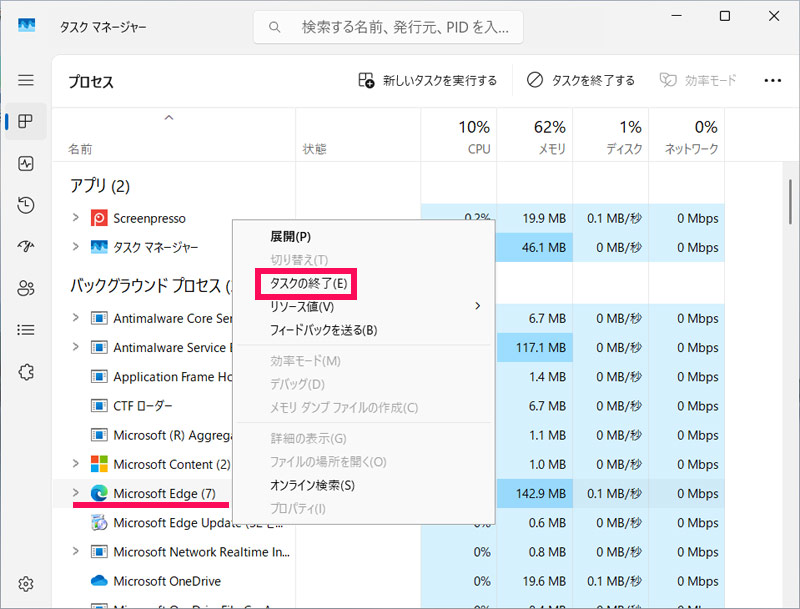This screenshot has height=609, width=800.
Task: Expand the タスク マネージャー process row
Action: point(76,247)
